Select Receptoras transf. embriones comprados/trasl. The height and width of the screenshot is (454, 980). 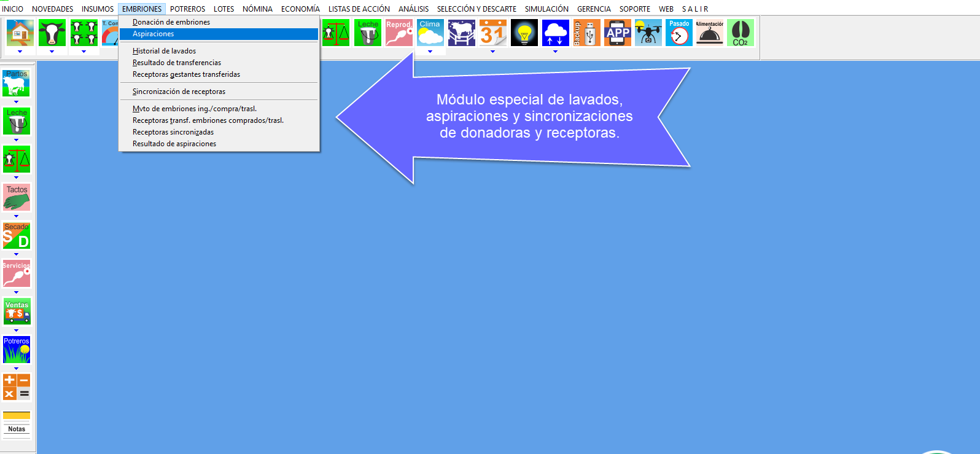point(219,120)
